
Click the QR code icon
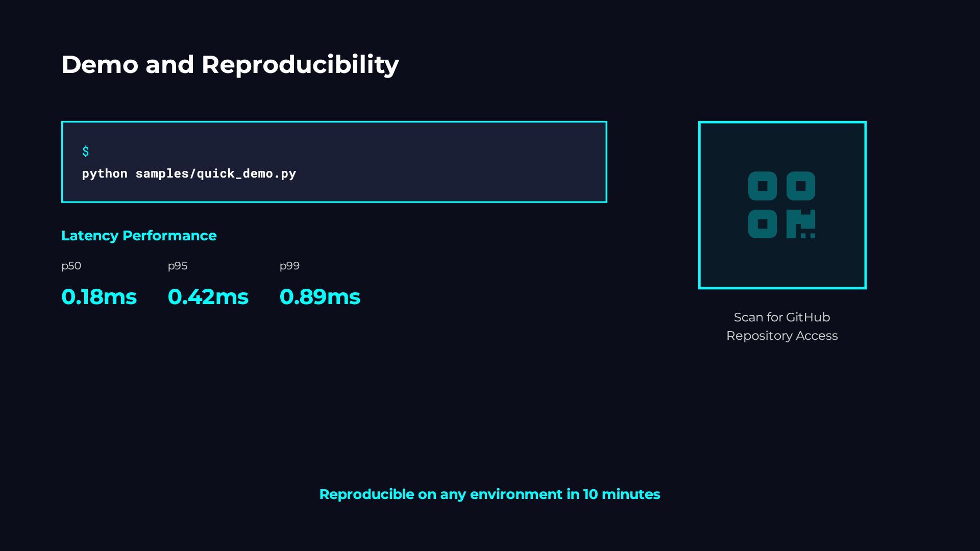(781, 205)
